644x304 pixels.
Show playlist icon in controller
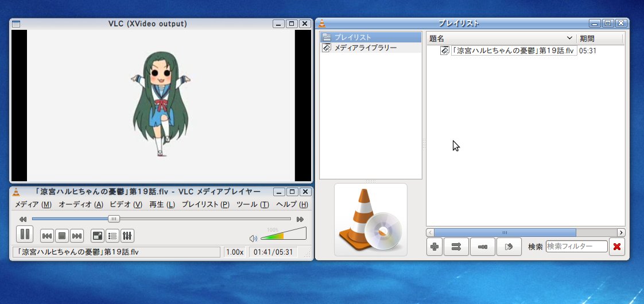pyautogui.click(x=112, y=236)
